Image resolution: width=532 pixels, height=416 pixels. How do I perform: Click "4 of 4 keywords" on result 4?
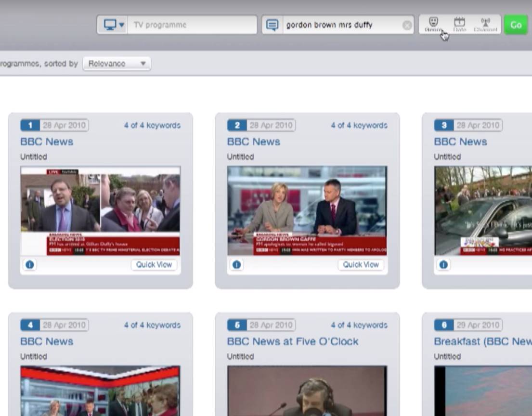[x=152, y=325]
